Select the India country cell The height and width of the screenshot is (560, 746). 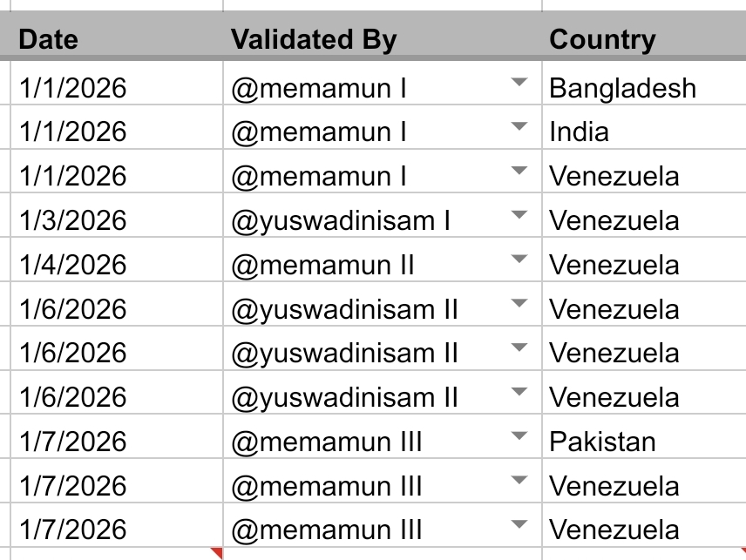644,127
